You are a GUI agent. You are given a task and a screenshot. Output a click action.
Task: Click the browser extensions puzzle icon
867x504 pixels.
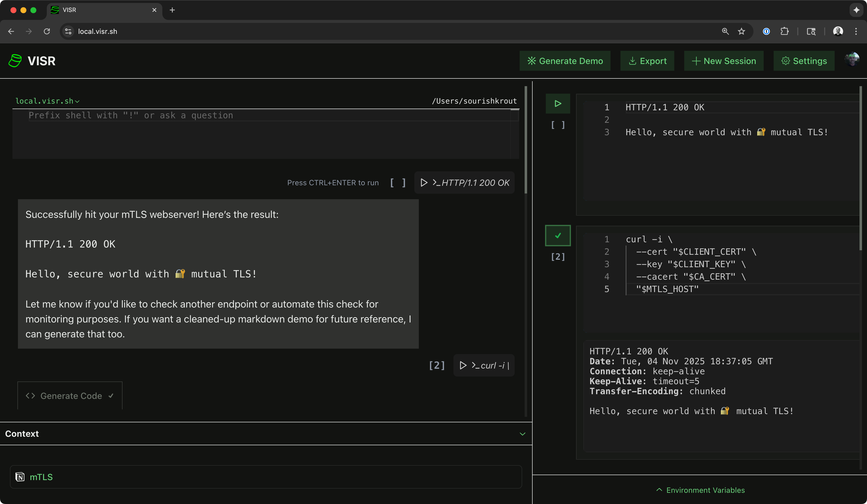[x=785, y=31]
